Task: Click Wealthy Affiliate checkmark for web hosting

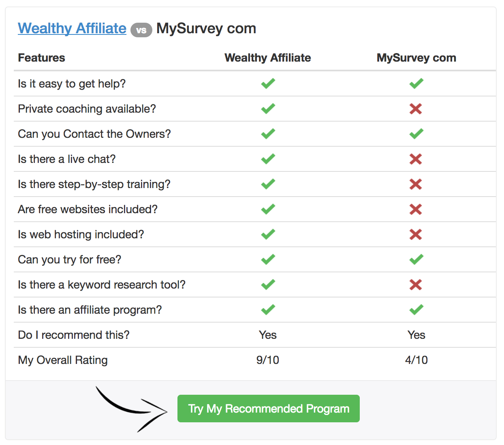Action: click(x=268, y=234)
